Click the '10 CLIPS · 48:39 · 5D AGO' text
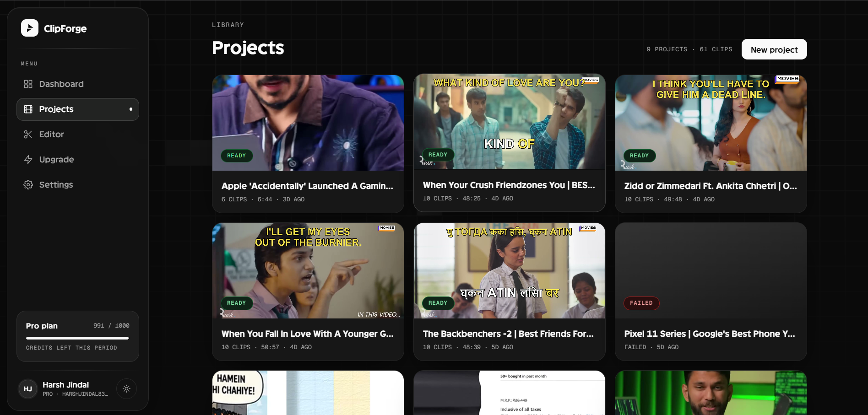This screenshot has width=868, height=415. (x=468, y=347)
